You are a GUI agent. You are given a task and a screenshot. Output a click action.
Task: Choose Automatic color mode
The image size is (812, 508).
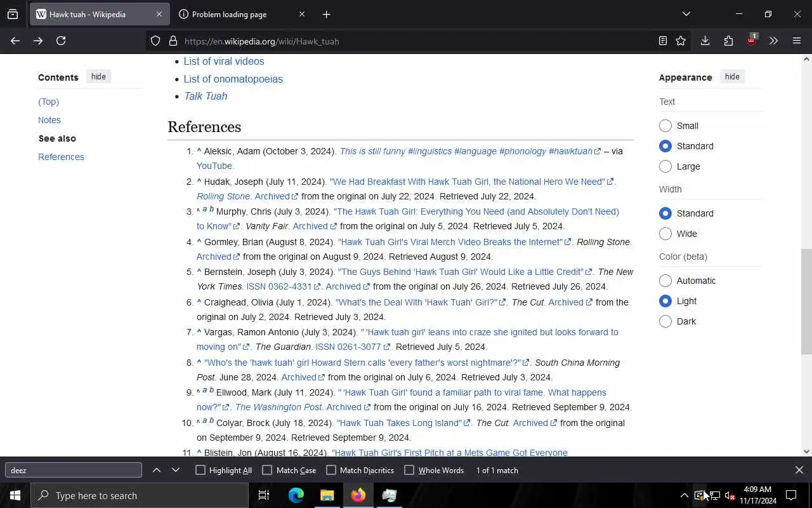(665, 281)
